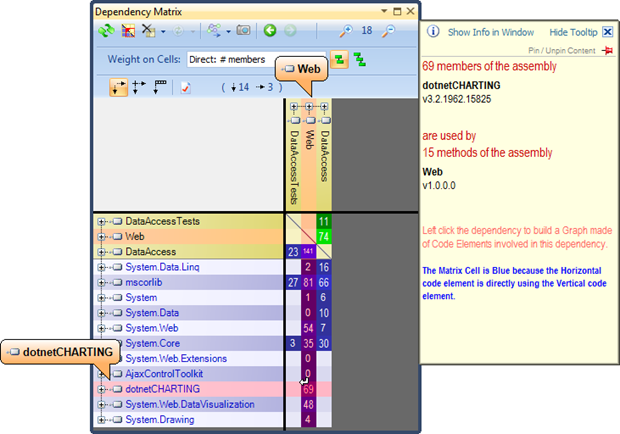
Task: Toggle the highlighted bind rows-columns arrow button
Action: (118, 87)
